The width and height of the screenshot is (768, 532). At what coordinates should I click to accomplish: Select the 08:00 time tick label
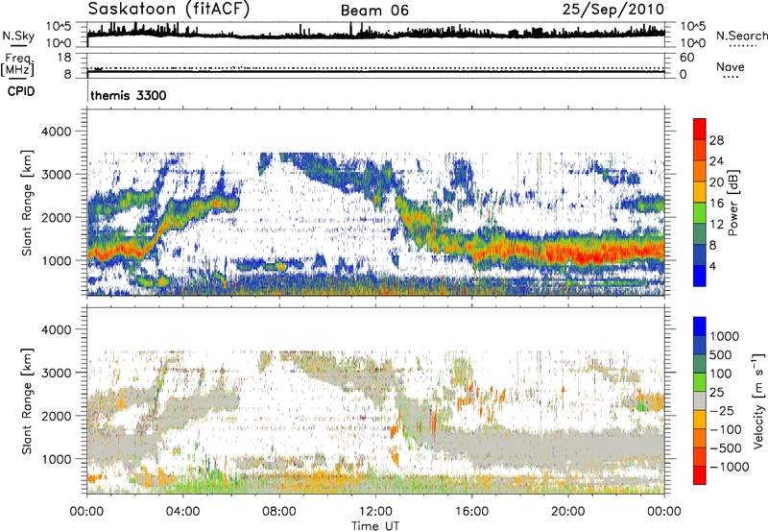(x=279, y=512)
